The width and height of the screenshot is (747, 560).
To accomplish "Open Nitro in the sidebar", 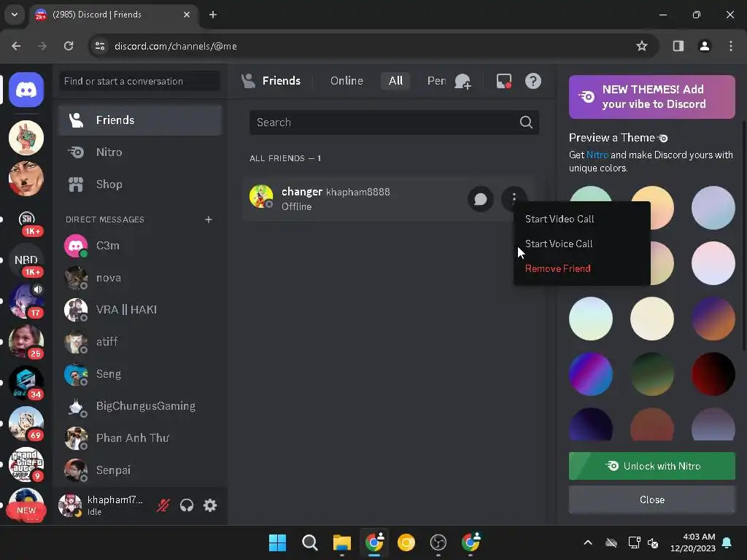I will click(x=140, y=152).
